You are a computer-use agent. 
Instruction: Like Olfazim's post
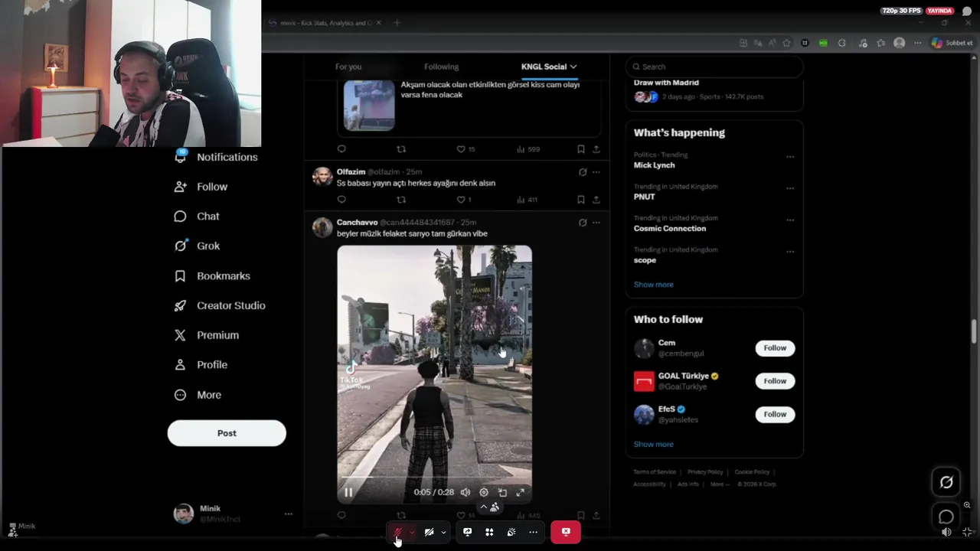461,200
